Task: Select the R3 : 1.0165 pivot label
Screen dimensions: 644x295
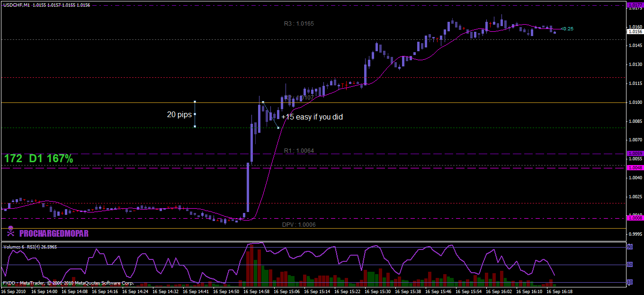Action: (299, 23)
